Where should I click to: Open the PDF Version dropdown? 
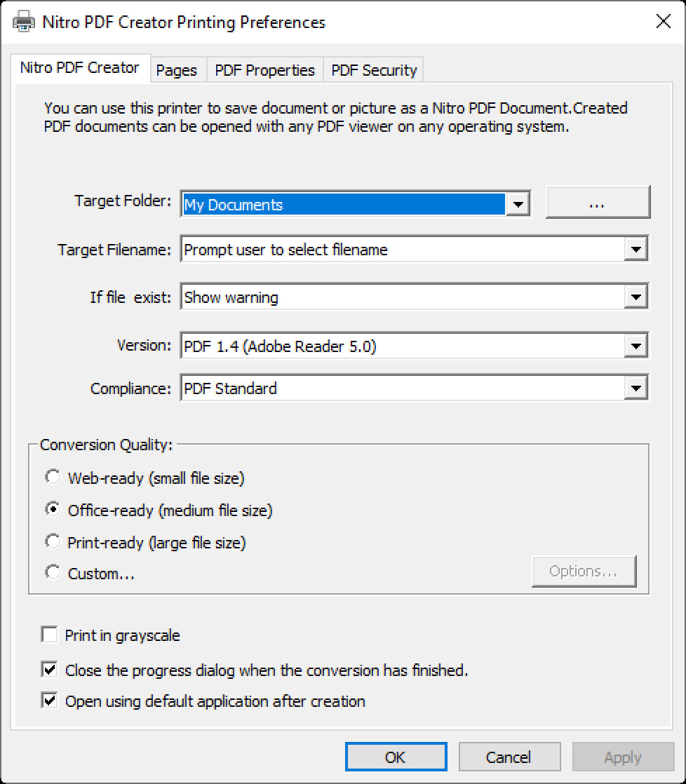pyautogui.click(x=637, y=345)
